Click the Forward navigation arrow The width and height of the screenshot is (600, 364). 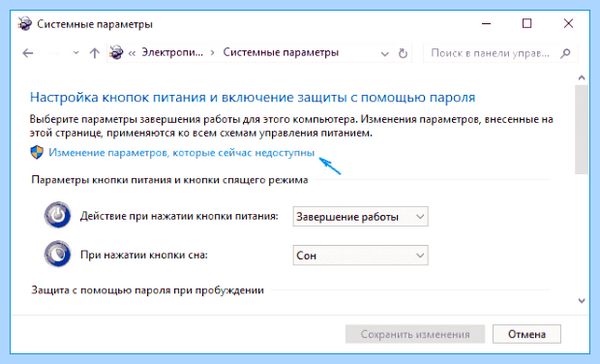pyautogui.click(x=54, y=53)
